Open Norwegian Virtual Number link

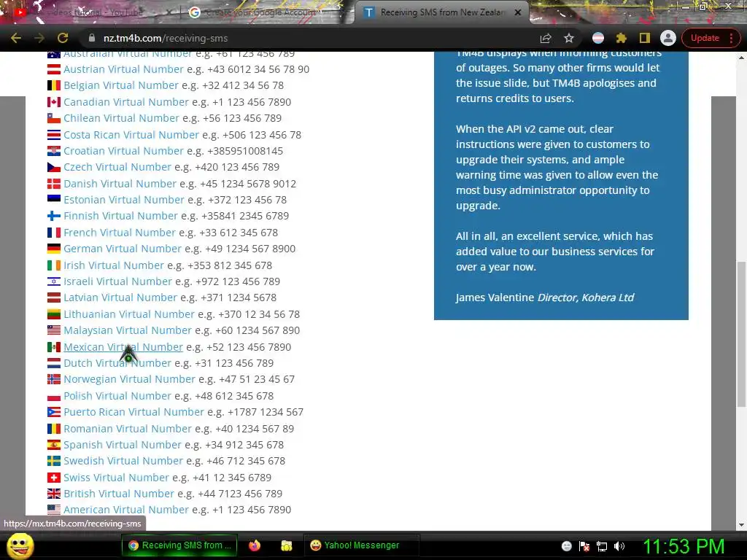[130, 379]
